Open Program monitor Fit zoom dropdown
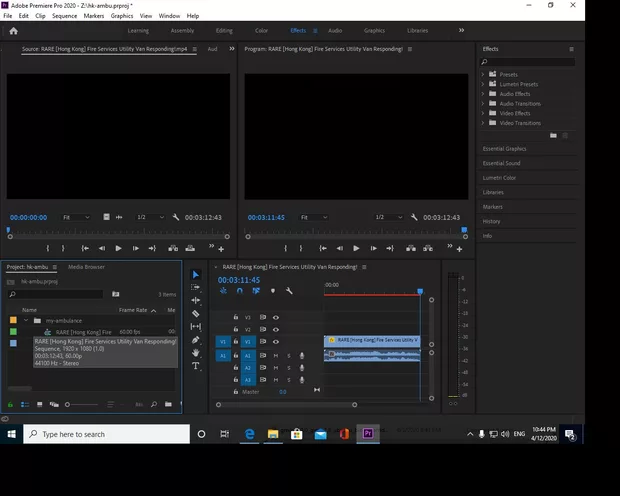Image resolution: width=620 pixels, height=496 pixels. pos(313,217)
